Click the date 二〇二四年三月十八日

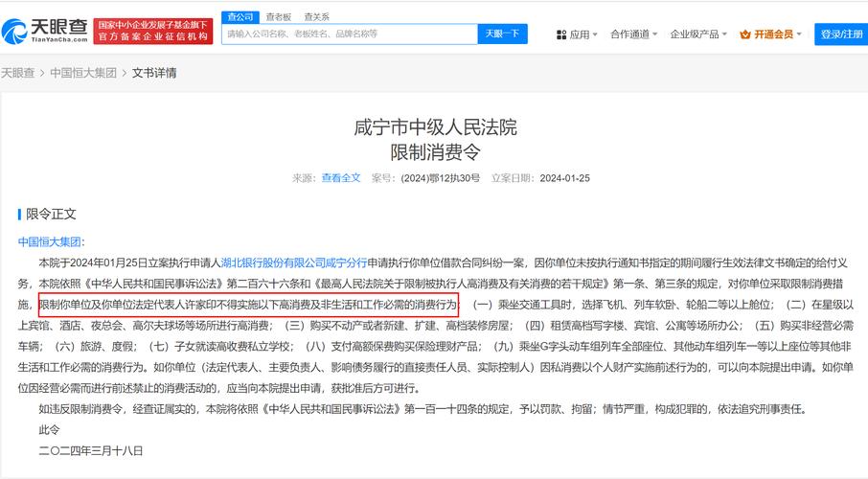pyautogui.click(x=91, y=451)
